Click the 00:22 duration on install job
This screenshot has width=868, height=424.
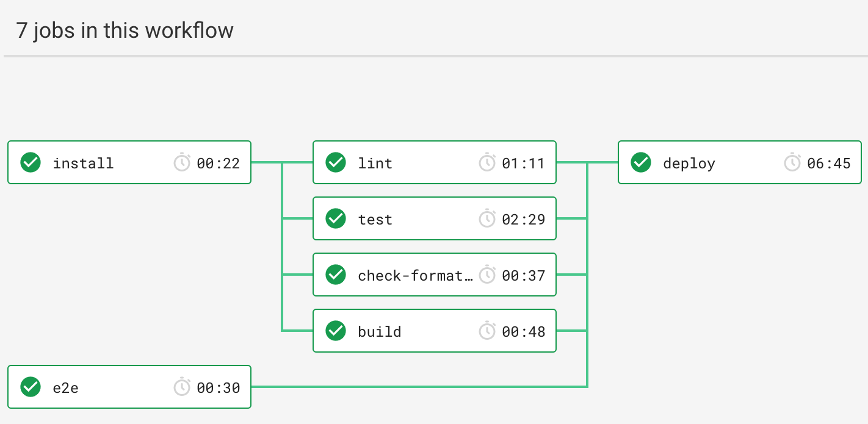tap(218, 163)
